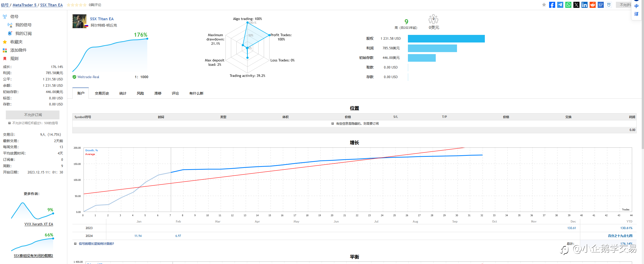Open SSX Titan EA breadcrumb link

[51, 5]
